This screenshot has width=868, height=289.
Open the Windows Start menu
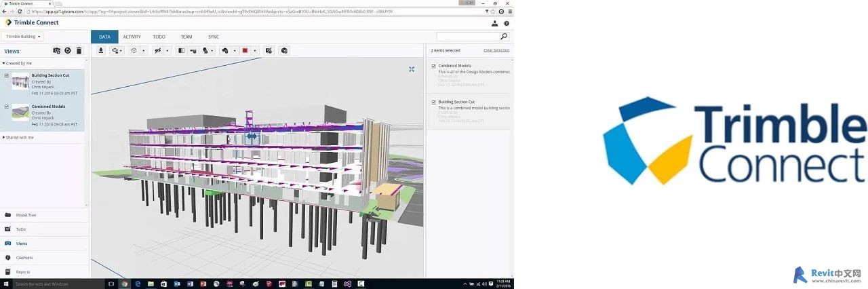5,284
